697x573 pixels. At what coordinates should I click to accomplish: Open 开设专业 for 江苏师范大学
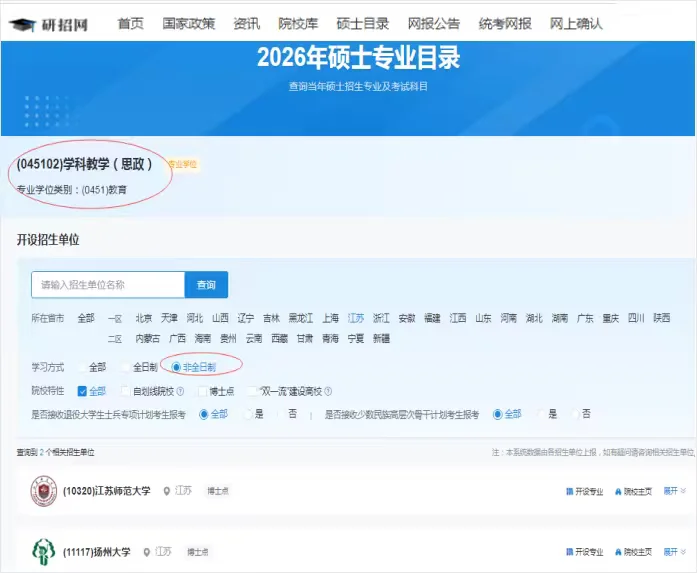(585, 491)
